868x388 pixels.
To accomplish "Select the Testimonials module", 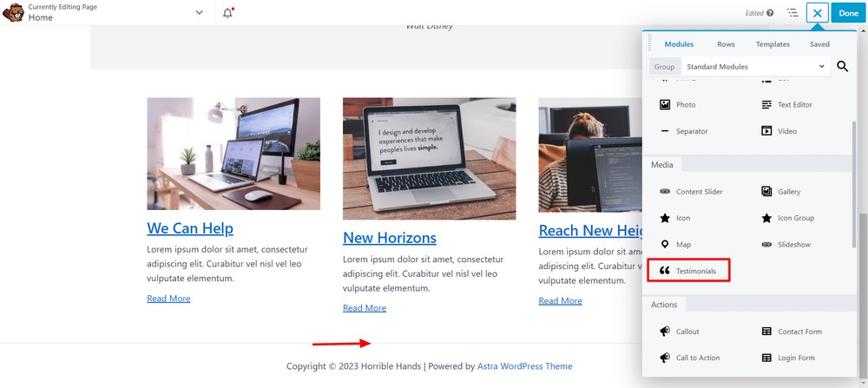I will click(x=688, y=271).
